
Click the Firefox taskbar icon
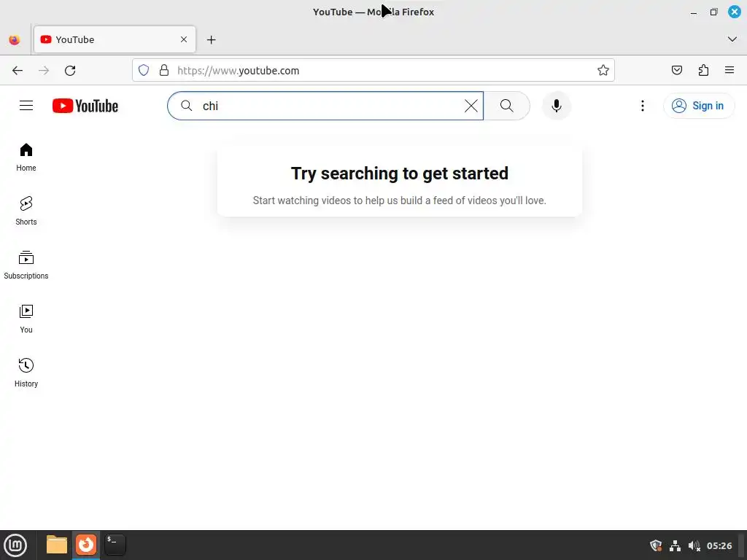click(86, 545)
